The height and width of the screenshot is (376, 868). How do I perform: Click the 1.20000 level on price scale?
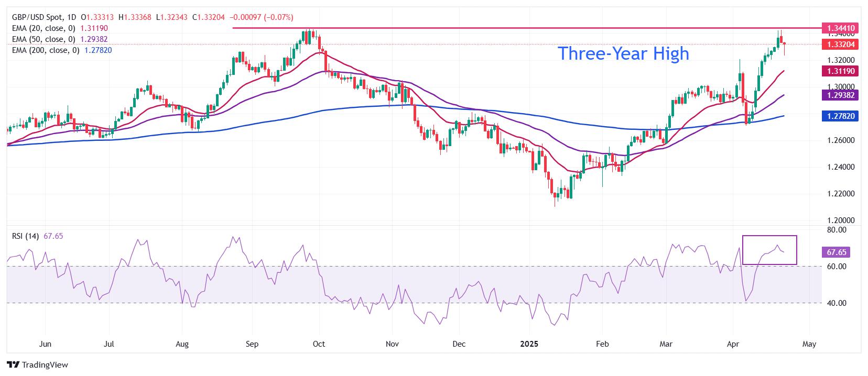tap(841, 220)
